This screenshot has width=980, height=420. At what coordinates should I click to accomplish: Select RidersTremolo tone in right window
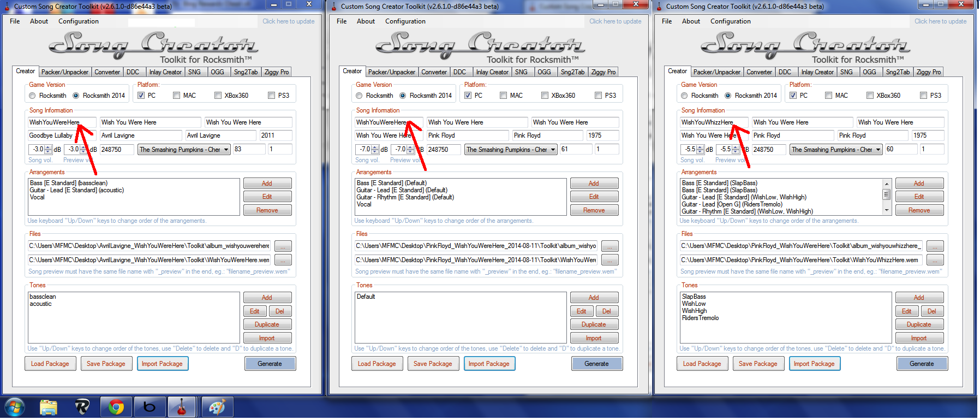pos(700,318)
